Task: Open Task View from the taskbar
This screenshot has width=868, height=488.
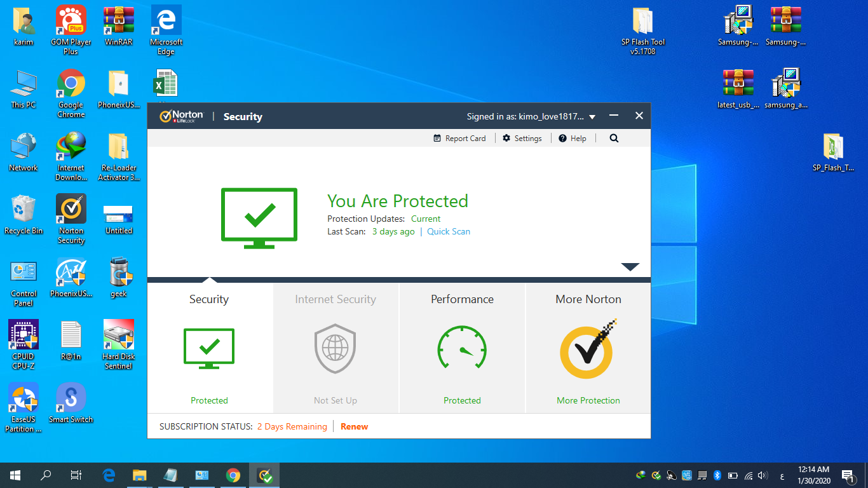Action: pyautogui.click(x=76, y=475)
